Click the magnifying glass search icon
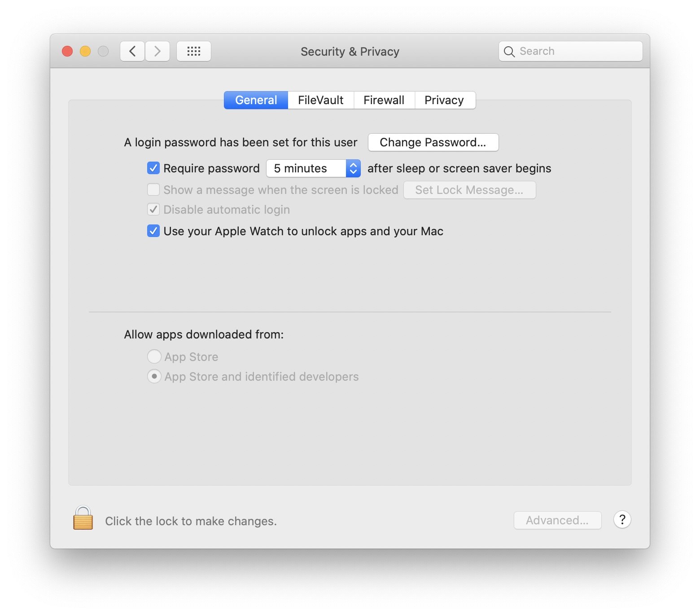The image size is (700, 615). tap(509, 52)
